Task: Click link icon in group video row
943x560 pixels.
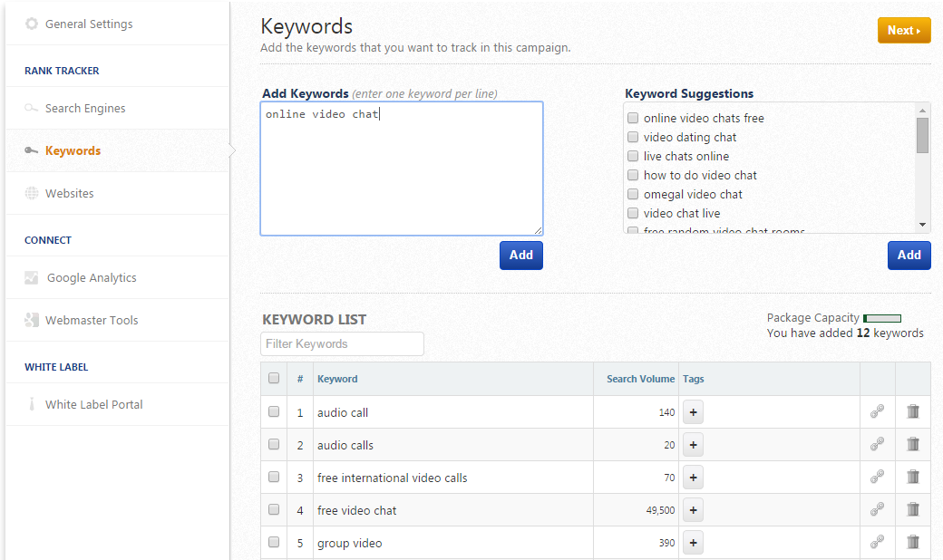Action: tap(877, 543)
